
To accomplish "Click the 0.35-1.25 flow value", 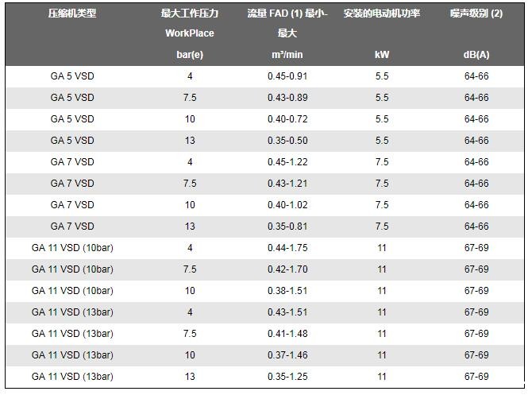I will coord(287,377).
